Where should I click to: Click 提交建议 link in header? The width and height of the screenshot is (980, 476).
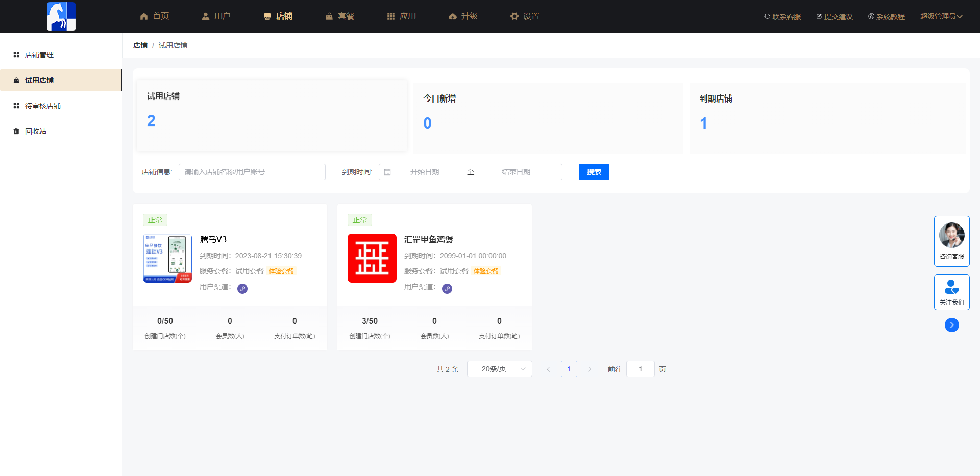coord(835,17)
